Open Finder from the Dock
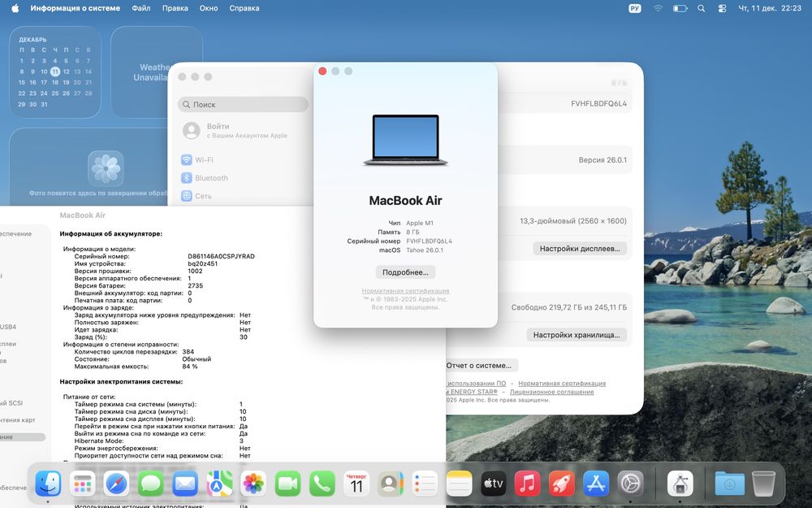This screenshot has width=812, height=508. 48,484
